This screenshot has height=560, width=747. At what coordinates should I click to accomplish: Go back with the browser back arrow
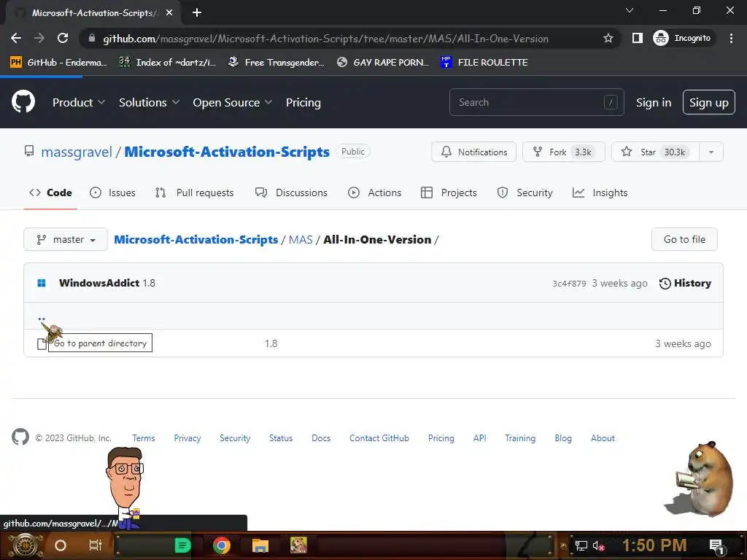(16, 38)
